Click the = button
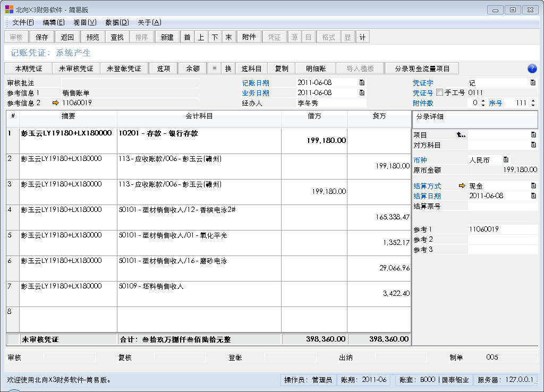 point(215,69)
